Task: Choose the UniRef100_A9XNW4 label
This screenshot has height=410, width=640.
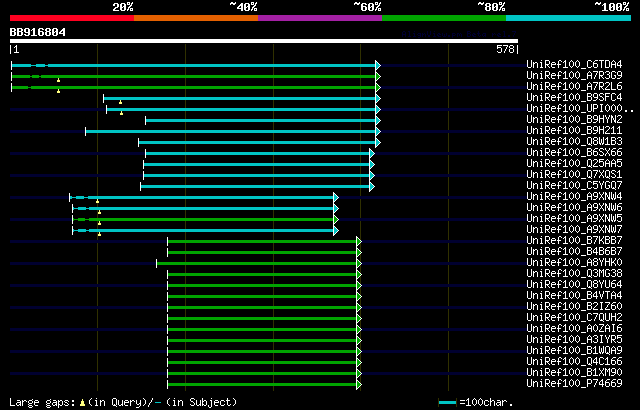Action: [574, 196]
